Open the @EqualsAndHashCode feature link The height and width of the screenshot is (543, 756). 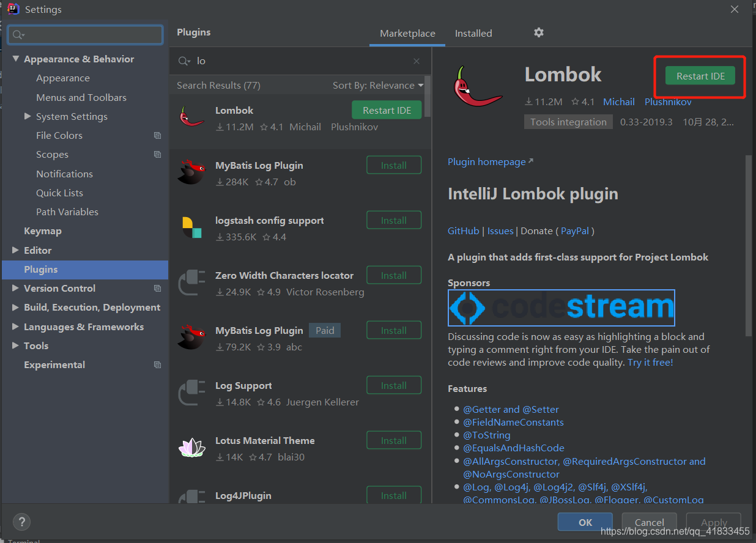514,448
